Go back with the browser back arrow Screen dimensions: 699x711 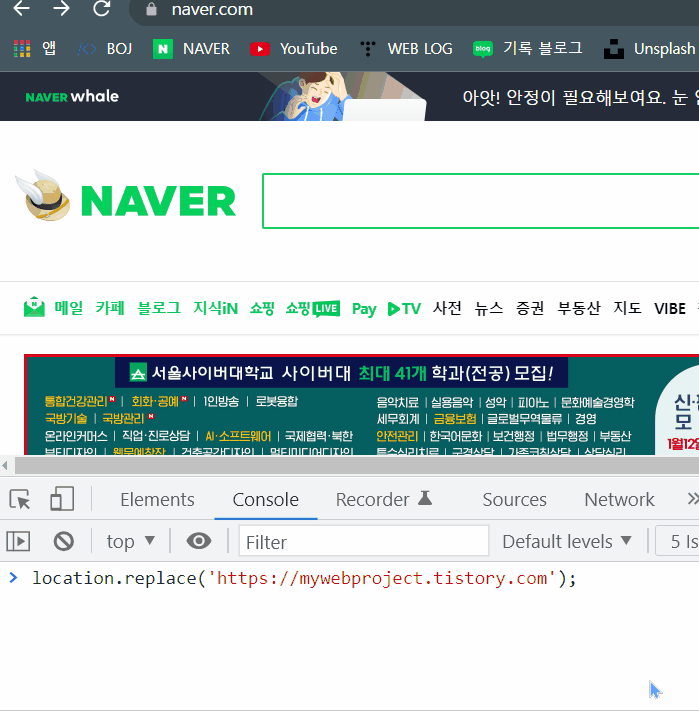[x=21, y=8]
